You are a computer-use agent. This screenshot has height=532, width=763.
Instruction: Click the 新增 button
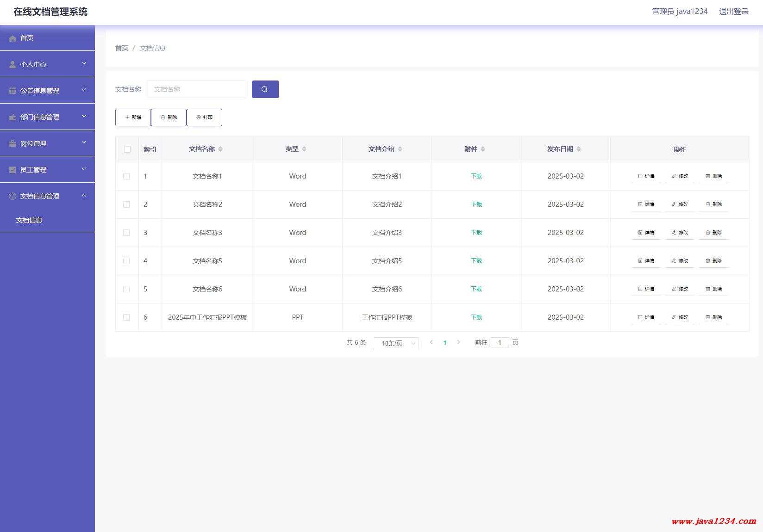coord(133,118)
